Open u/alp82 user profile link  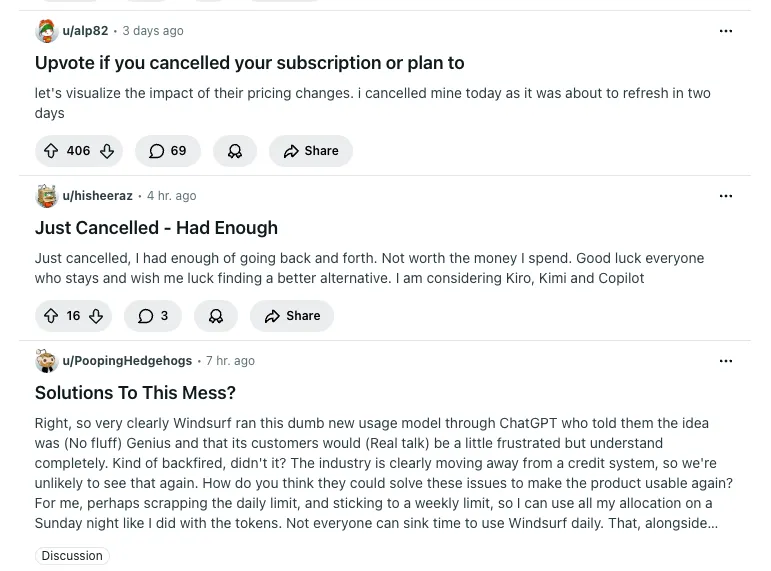(85, 31)
